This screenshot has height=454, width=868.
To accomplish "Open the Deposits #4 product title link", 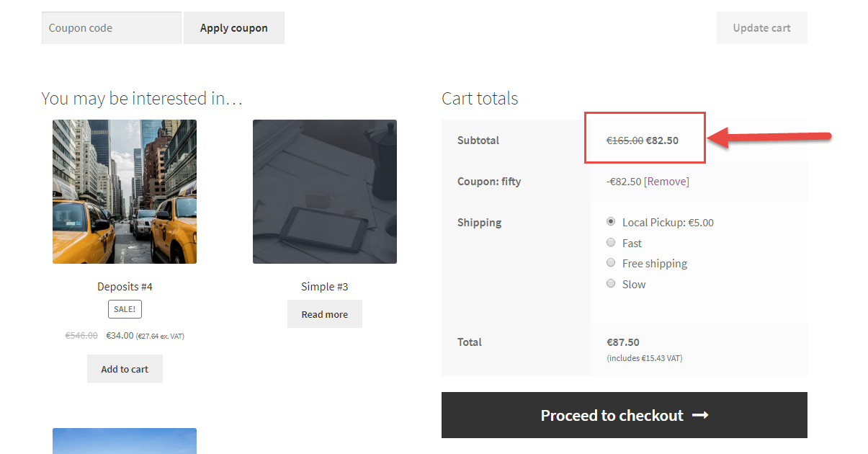I will [125, 287].
